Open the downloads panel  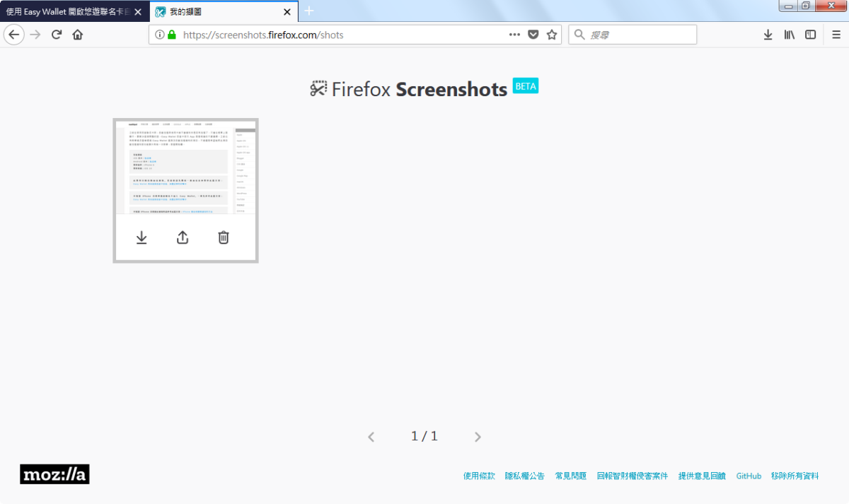(768, 35)
